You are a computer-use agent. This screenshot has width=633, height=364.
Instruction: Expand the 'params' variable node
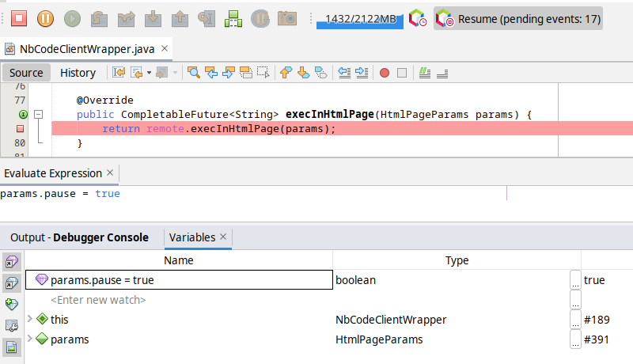point(30,339)
